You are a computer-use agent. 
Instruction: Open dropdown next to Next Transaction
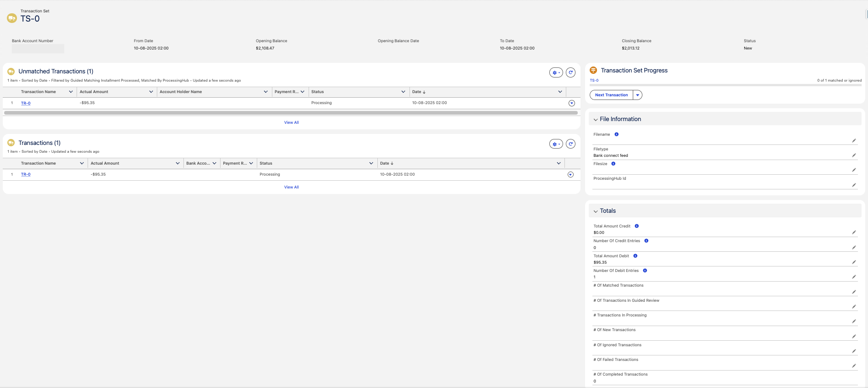coord(637,95)
